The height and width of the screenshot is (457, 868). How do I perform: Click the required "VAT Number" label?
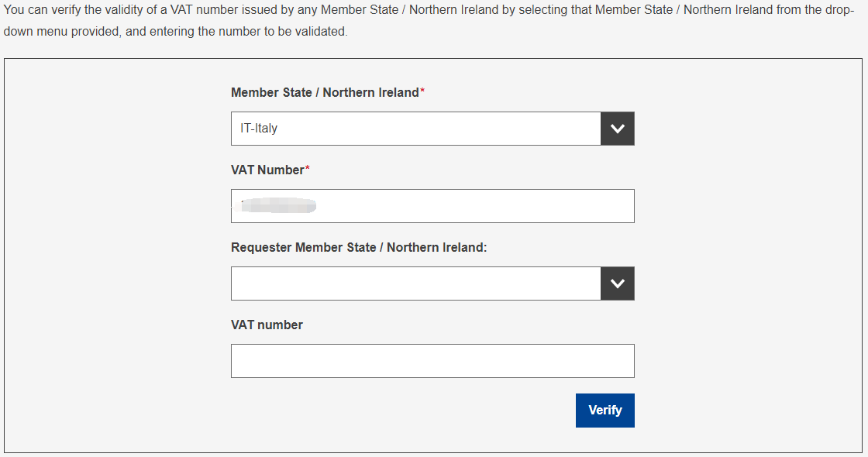coord(267,170)
